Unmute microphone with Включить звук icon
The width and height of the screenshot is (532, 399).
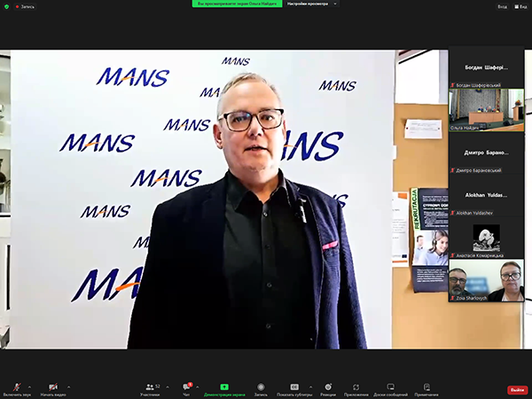click(x=17, y=389)
